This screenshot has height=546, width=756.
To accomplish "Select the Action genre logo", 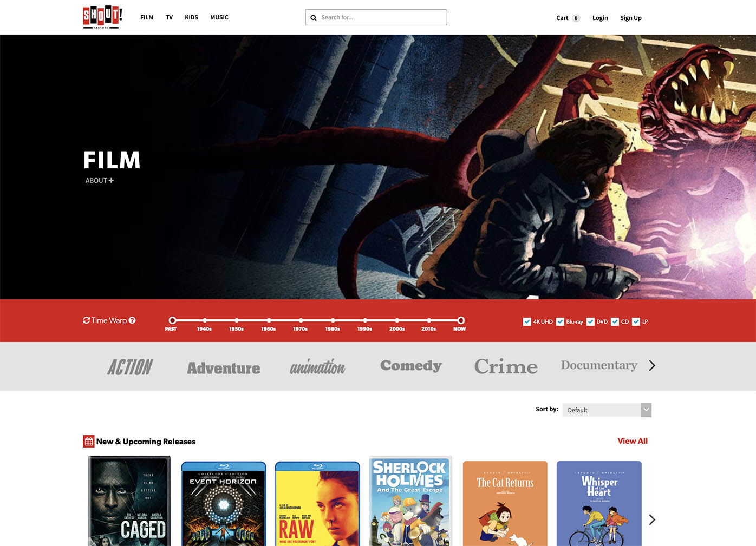I will point(130,367).
